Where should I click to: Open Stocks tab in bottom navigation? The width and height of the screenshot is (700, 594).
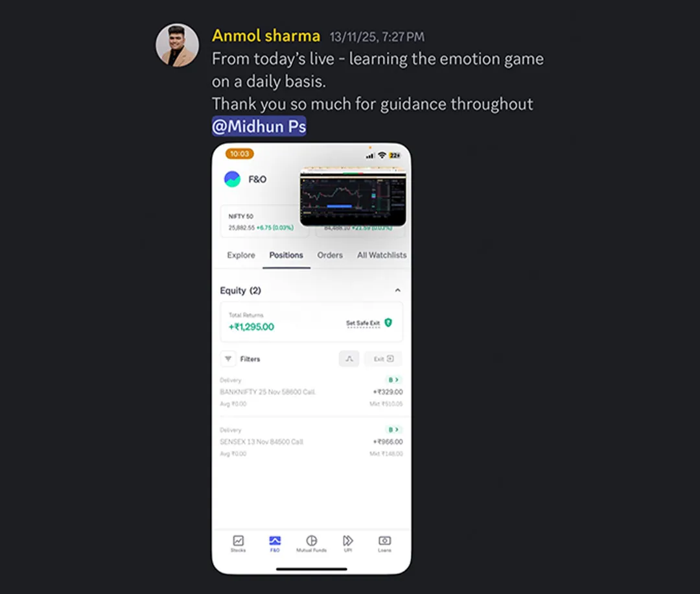[x=239, y=543]
